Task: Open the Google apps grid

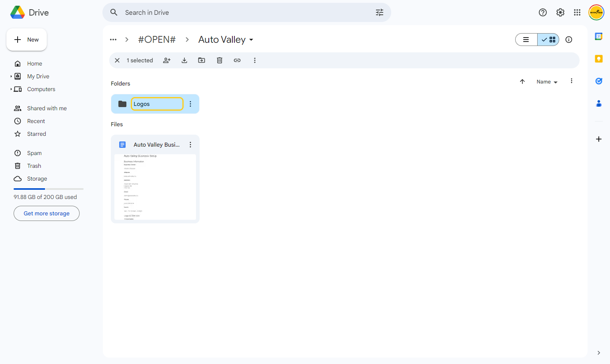Action: point(577,12)
